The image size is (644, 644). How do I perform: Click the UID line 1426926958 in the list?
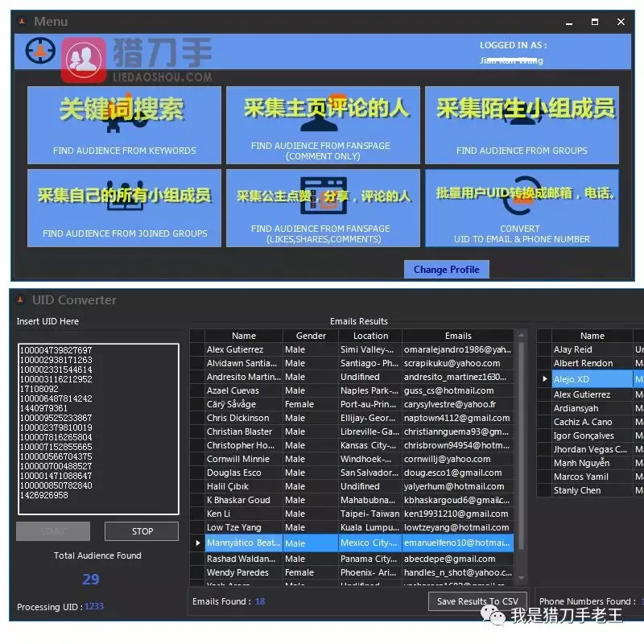[44, 495]
